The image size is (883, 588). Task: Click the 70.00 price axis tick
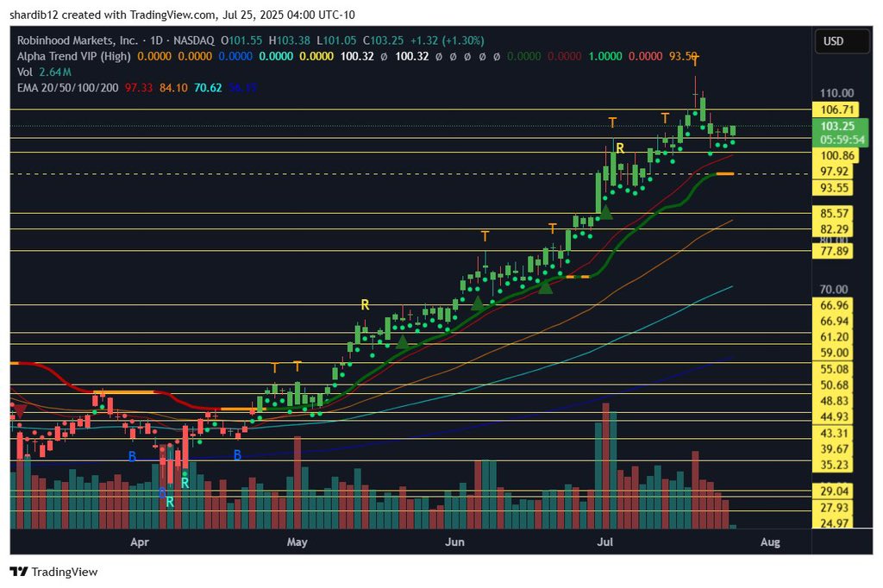click(x=834, y=290)
